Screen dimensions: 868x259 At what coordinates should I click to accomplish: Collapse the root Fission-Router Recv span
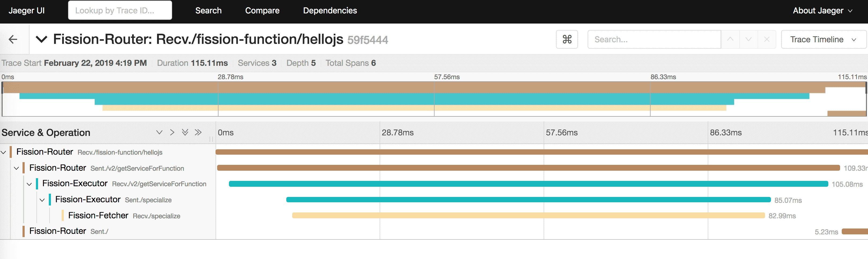pyautogui.click(x=3, y=152)
